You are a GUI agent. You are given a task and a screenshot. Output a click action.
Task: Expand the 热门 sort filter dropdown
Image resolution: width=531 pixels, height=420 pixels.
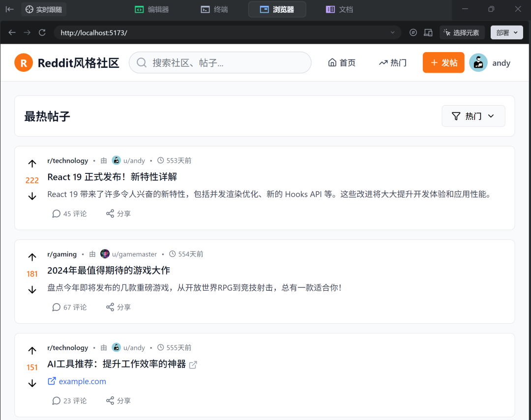[x=473, y=116]
